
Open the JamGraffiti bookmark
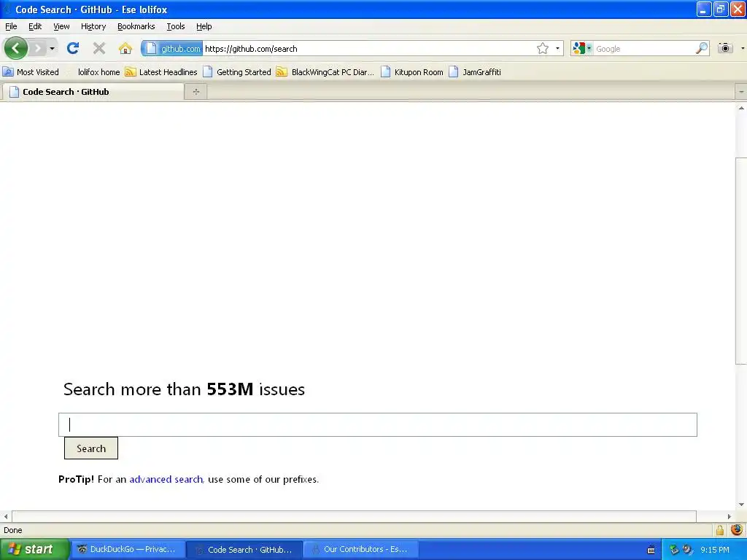475,72
